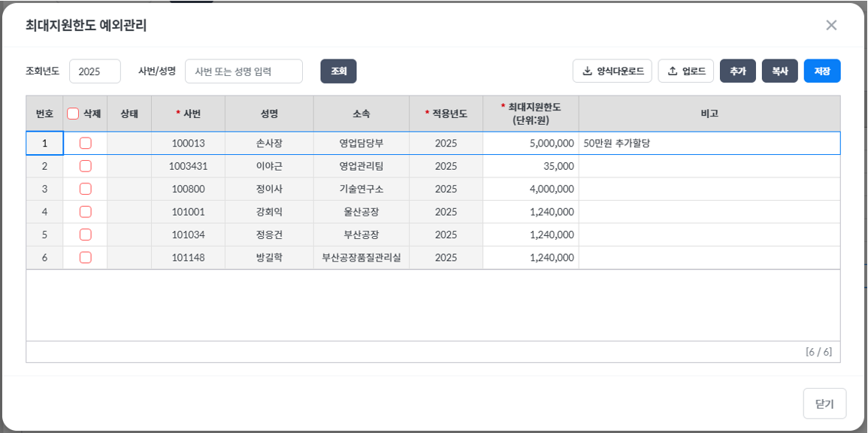Click the name cell 정응건
Viewport: 868px width, 433px height.
point(269,235)
